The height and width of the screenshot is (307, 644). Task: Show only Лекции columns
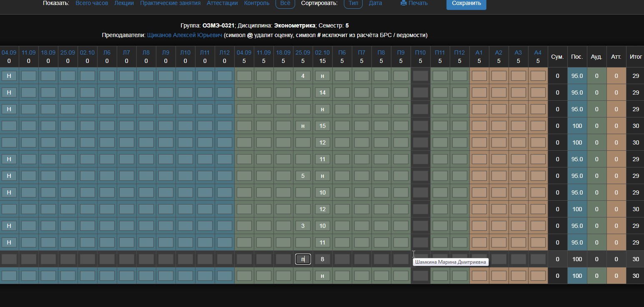click(124, 3)
